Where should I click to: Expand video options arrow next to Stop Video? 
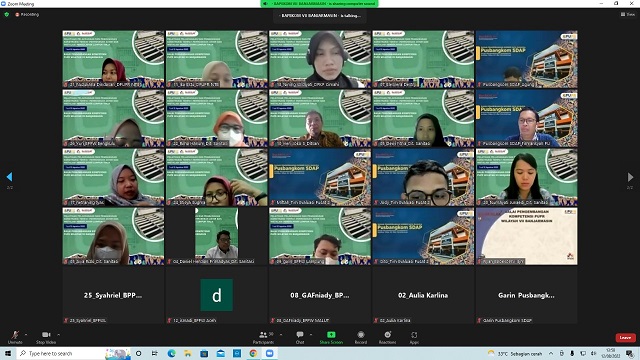click(x=58, y=335)
